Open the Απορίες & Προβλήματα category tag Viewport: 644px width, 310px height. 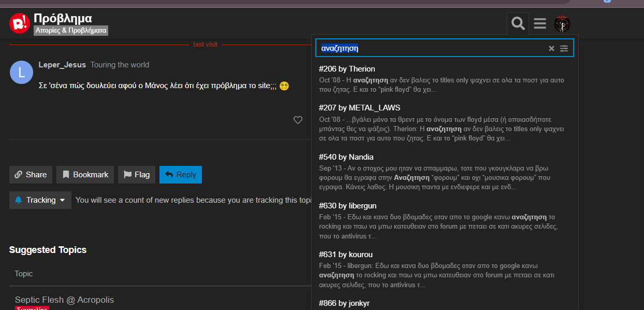71,31
